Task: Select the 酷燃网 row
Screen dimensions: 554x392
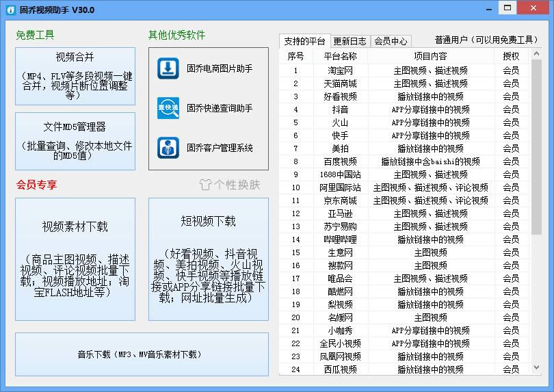Action: coord(405,291)
